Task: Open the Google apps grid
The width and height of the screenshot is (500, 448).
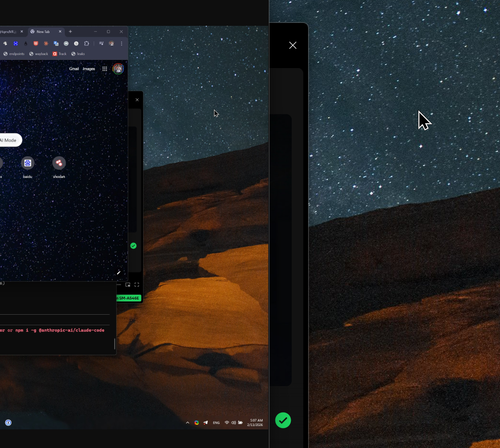Action: coord(104,69)
